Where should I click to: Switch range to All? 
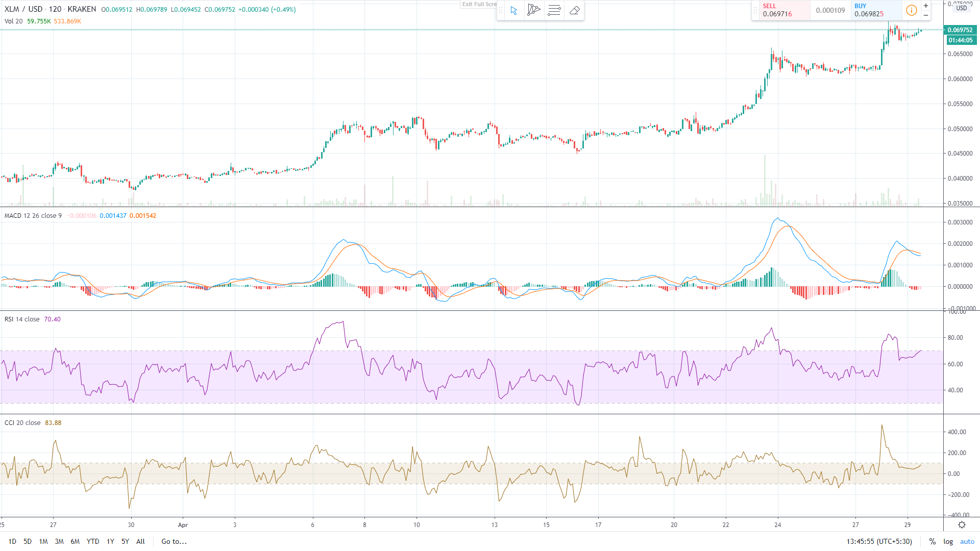[x=141, y=542]
